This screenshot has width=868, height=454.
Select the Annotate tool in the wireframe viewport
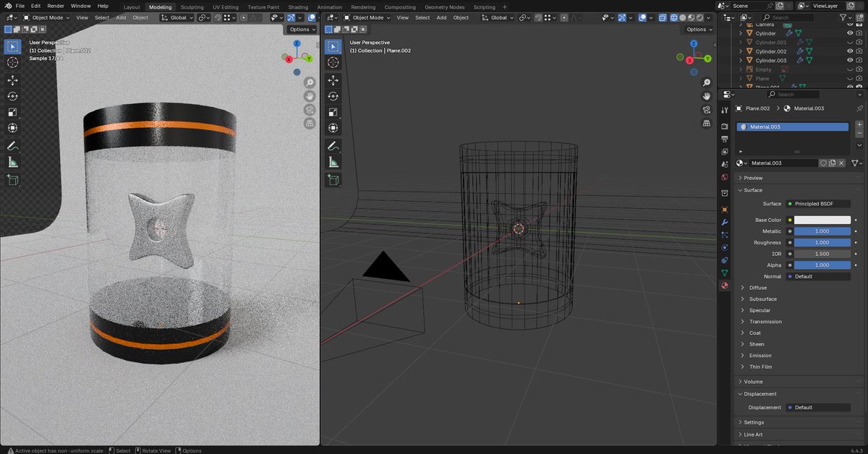tap(333, 146)
